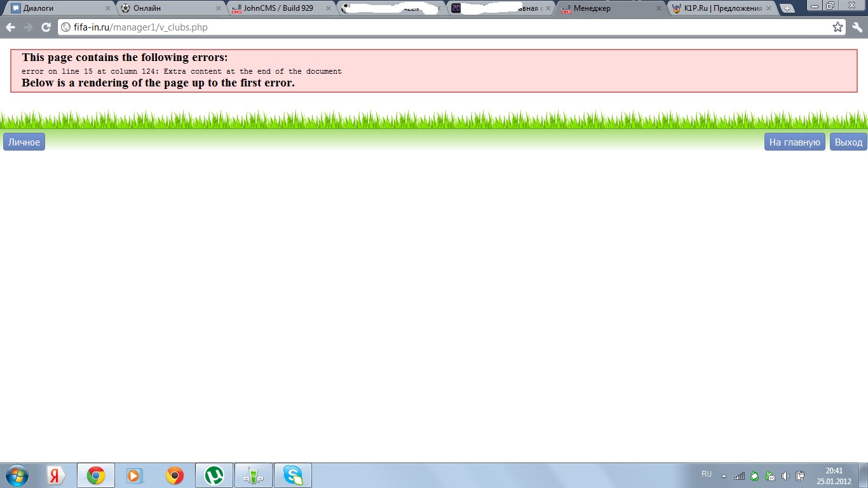Click the power plug tray icon

pos(801,475)
